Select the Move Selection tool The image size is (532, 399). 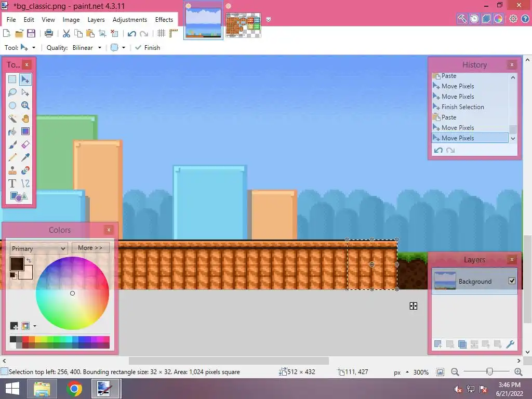tap(25, 92)
